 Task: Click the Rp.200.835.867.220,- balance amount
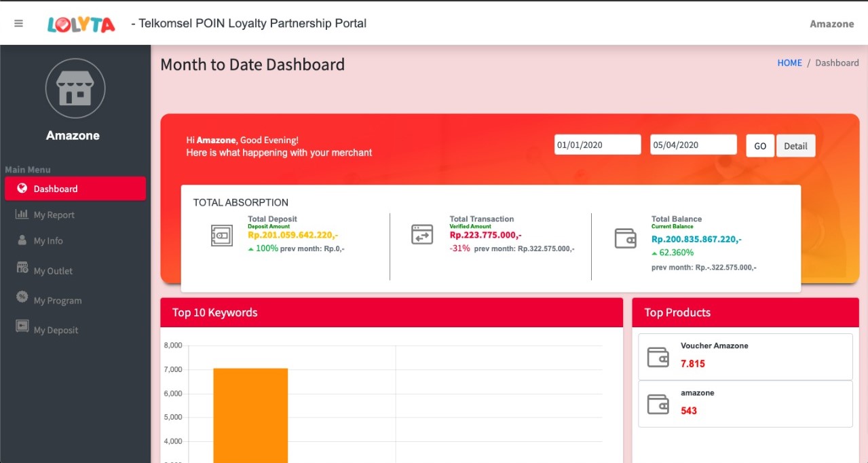click(x=696, y=239)
